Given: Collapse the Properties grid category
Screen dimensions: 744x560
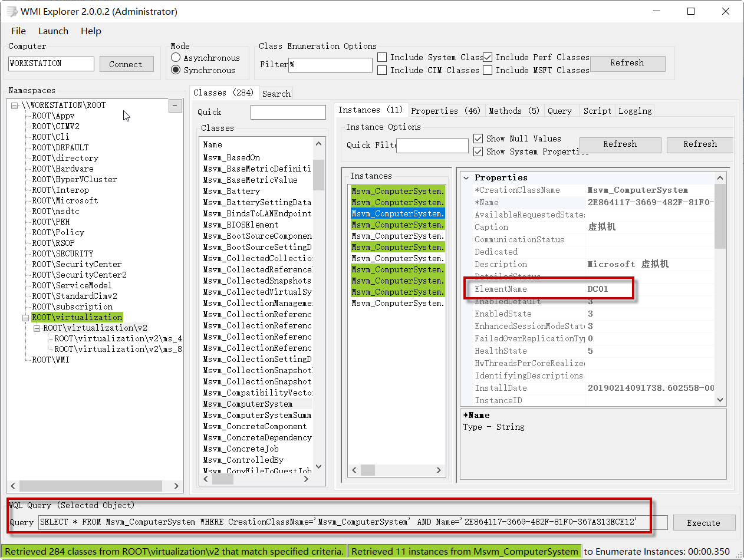Looking at the screenshot, I should [466, 177].
